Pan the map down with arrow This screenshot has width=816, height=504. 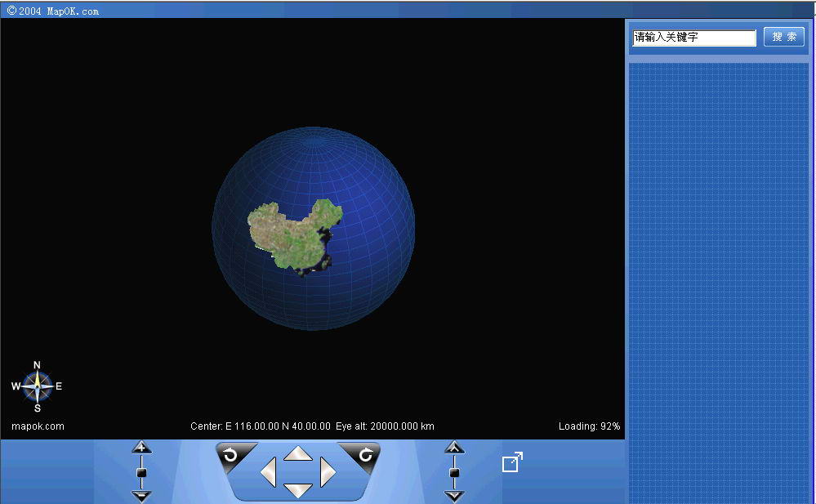coord(298,490)
